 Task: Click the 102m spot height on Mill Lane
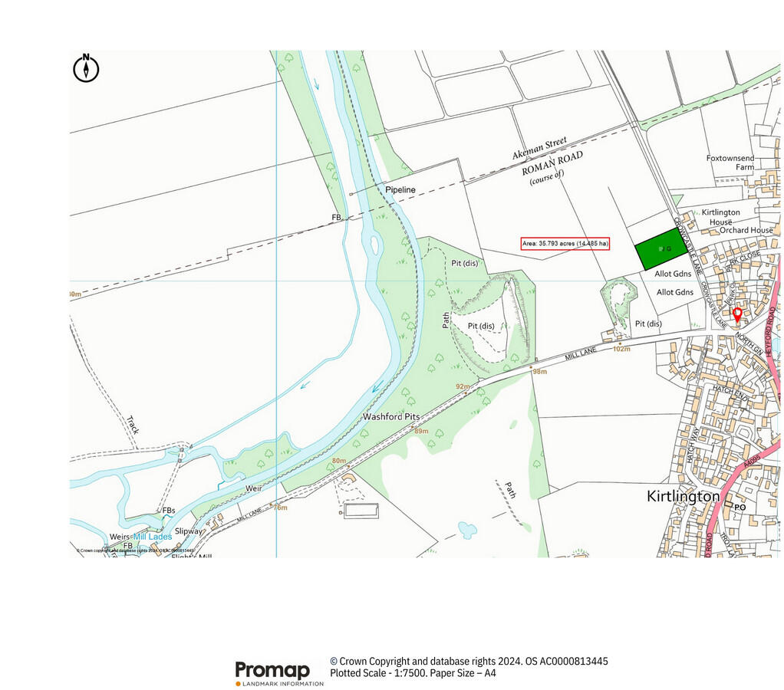coord(621,349)
